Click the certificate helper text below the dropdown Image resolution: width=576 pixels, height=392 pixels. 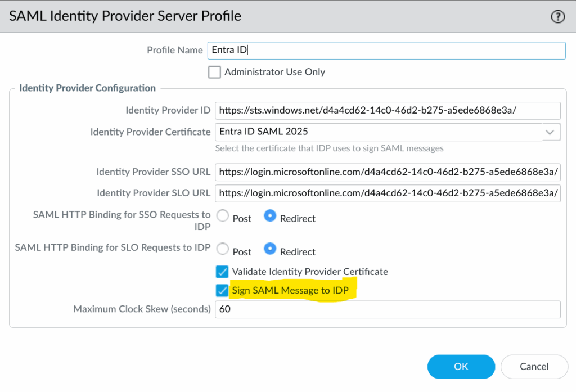tap(329, 148)
